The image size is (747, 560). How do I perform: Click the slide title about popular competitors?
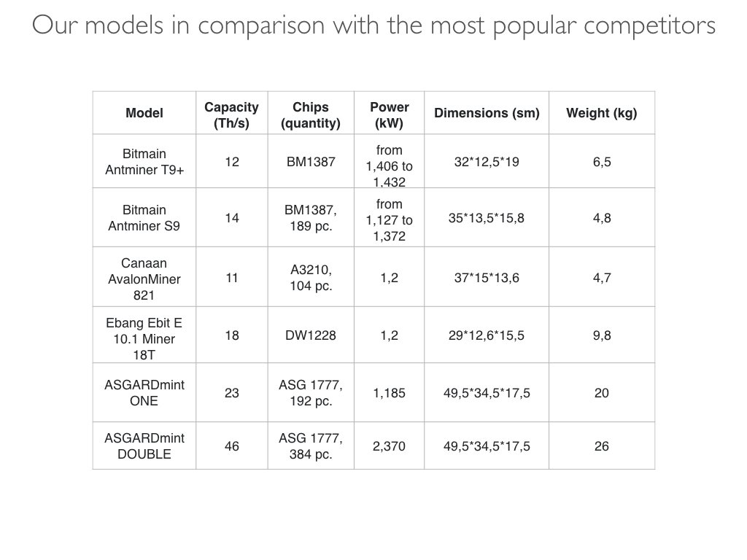(373, 26)
